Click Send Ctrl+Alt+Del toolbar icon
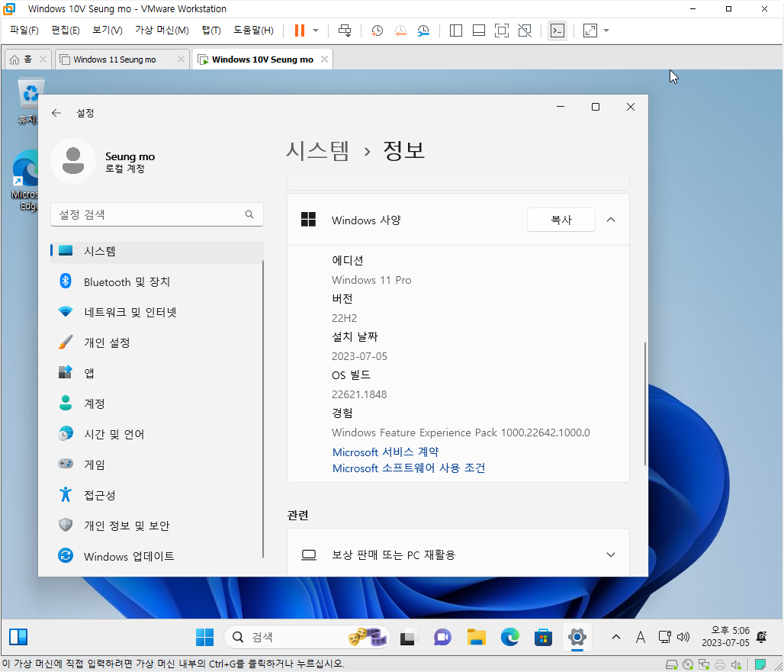 click(345, 31)
